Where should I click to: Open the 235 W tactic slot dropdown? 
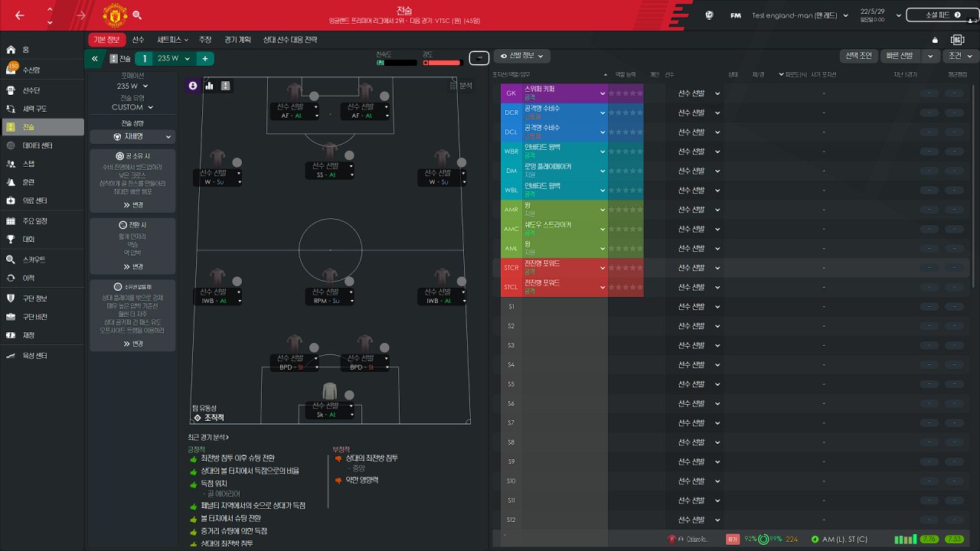tap(174, 58)
